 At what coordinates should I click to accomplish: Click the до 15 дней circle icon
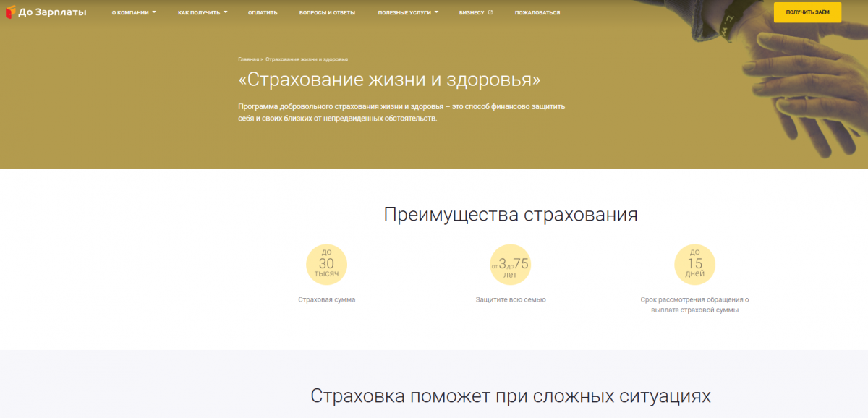tap(694, 264)
